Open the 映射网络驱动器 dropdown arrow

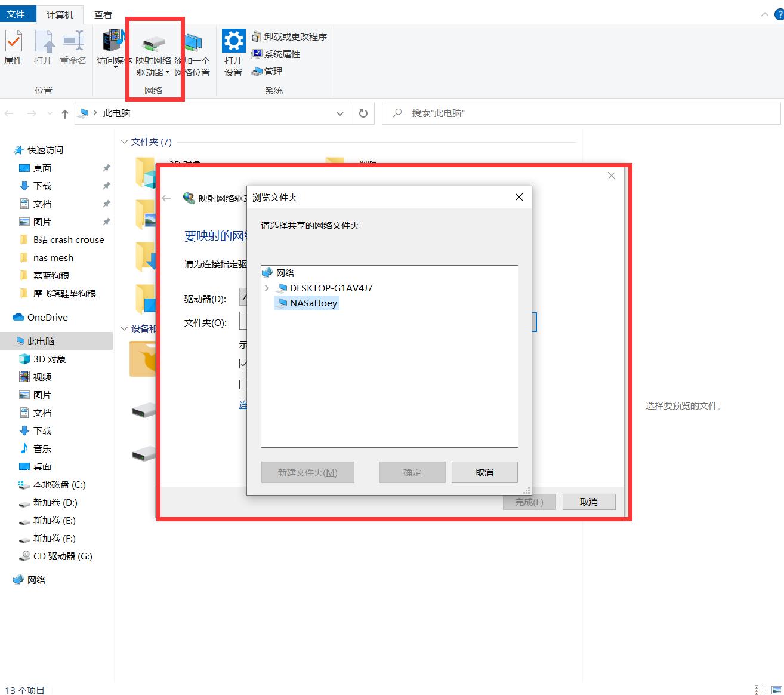pos(168,73)
